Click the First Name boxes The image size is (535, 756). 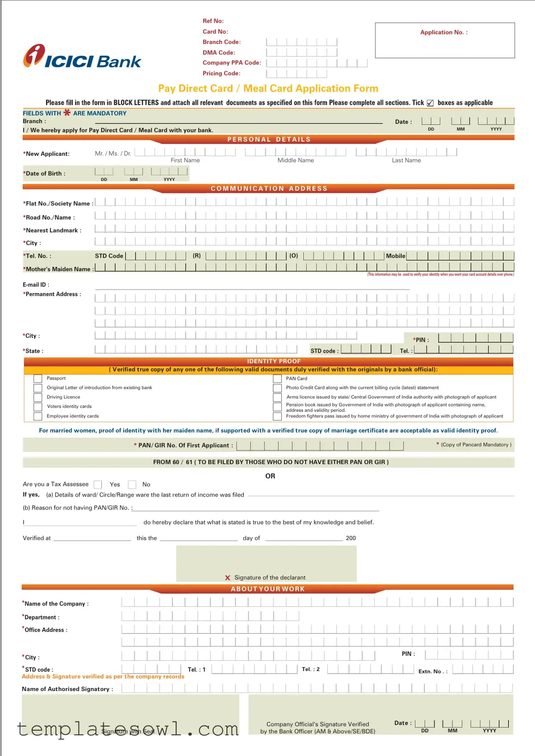point(185,152)
